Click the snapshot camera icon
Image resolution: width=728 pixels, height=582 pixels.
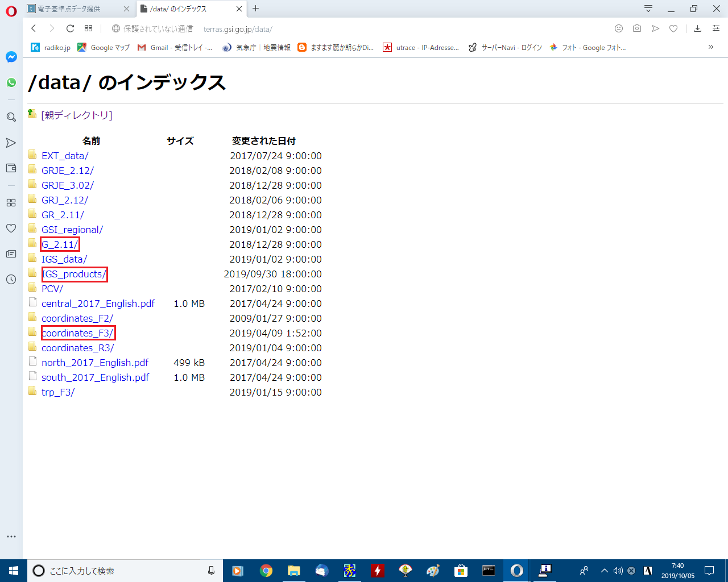tap(637, 28)
